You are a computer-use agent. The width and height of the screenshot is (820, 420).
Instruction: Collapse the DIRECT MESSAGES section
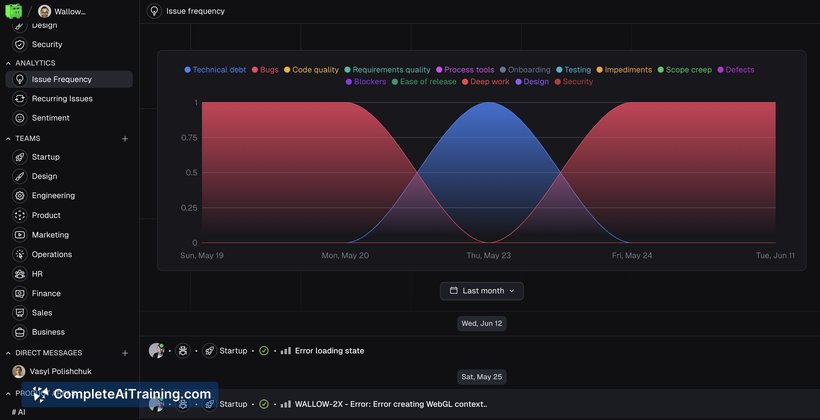click(8, 353)
